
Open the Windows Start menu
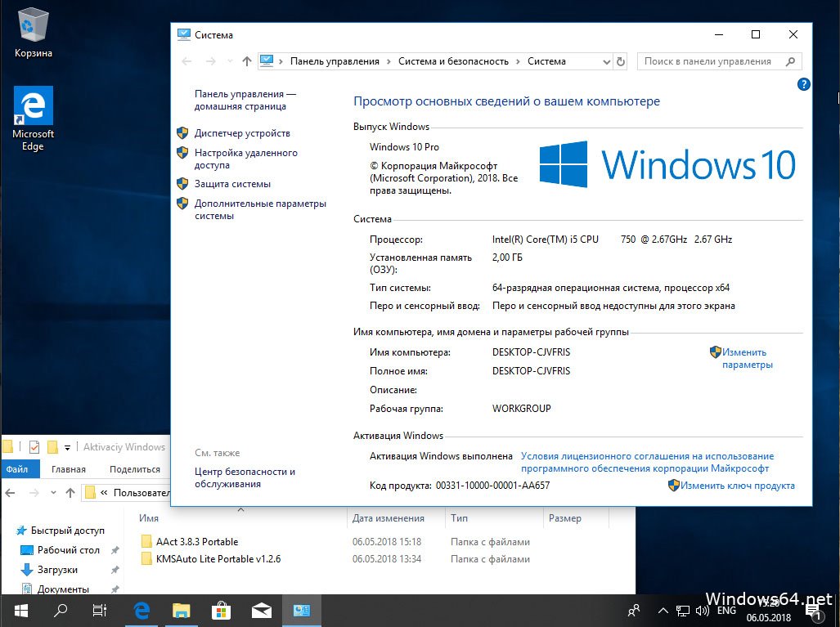click(21, 611)
